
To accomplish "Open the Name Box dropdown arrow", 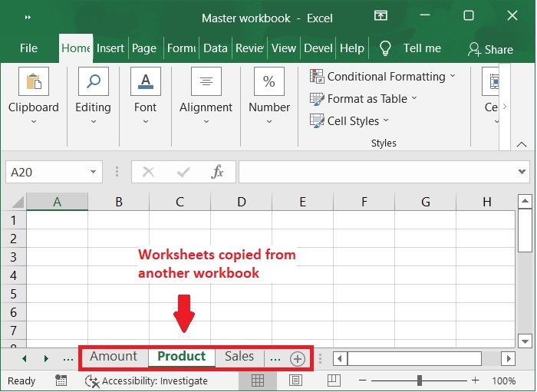I will pos(93,172).
